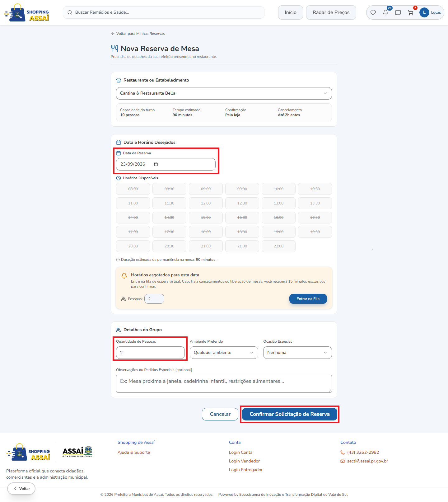Open the favorites heart icon
This screenshot has height=502, width=448.
click(x=373, y=13)
